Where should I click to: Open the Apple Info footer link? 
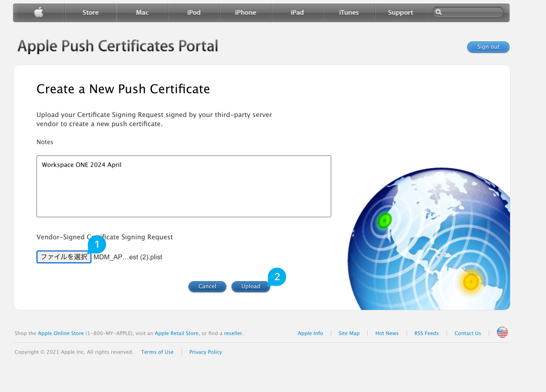[310, 333]
